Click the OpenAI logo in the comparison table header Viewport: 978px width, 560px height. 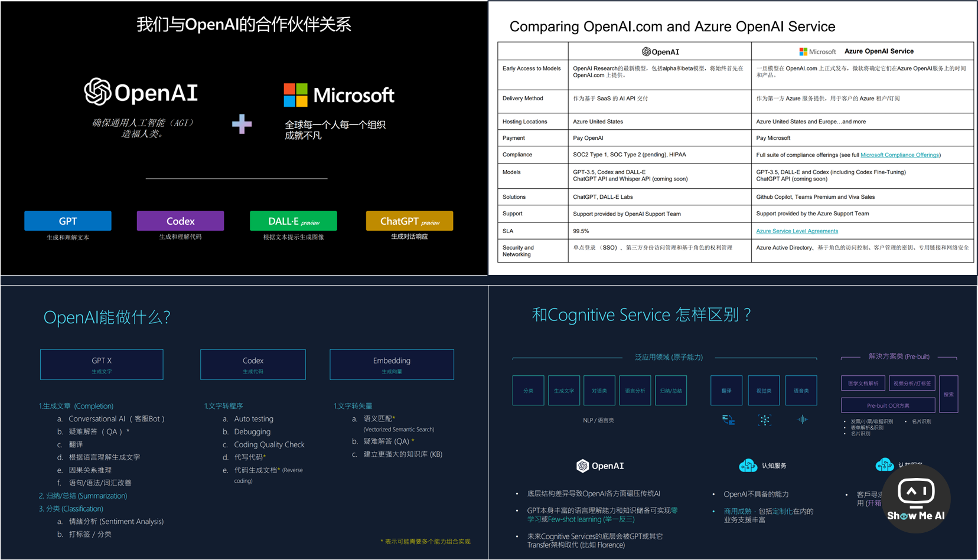coord(660,52)
